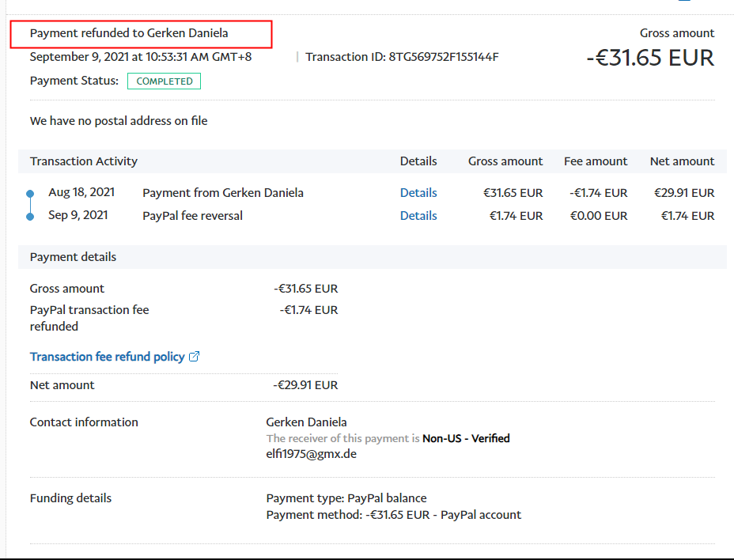Click the Net amount column header

point(682,161)
